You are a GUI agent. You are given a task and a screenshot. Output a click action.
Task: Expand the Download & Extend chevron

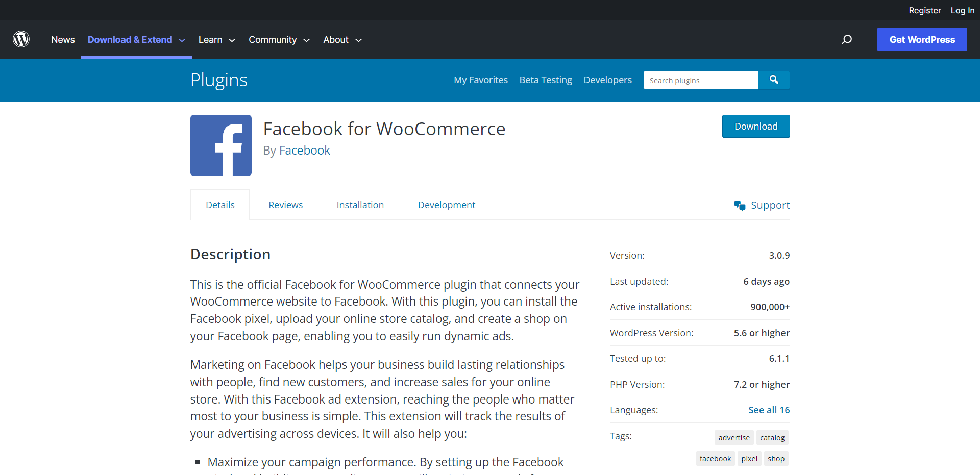coord(182,40)
